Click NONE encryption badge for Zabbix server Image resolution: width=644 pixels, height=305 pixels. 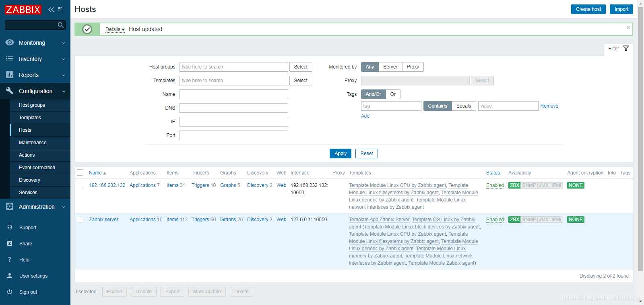tap(576, 220)
